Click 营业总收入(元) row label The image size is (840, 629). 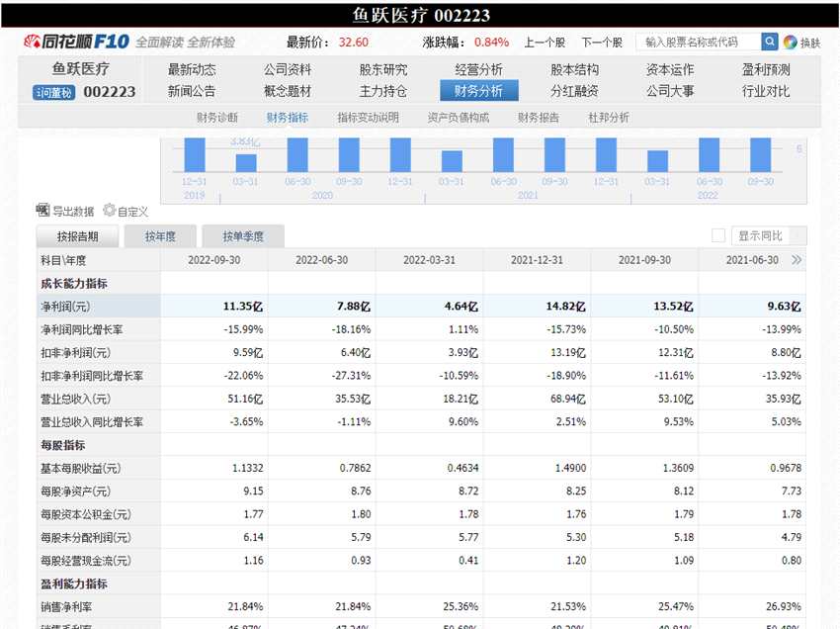click(x=75, y=399)
